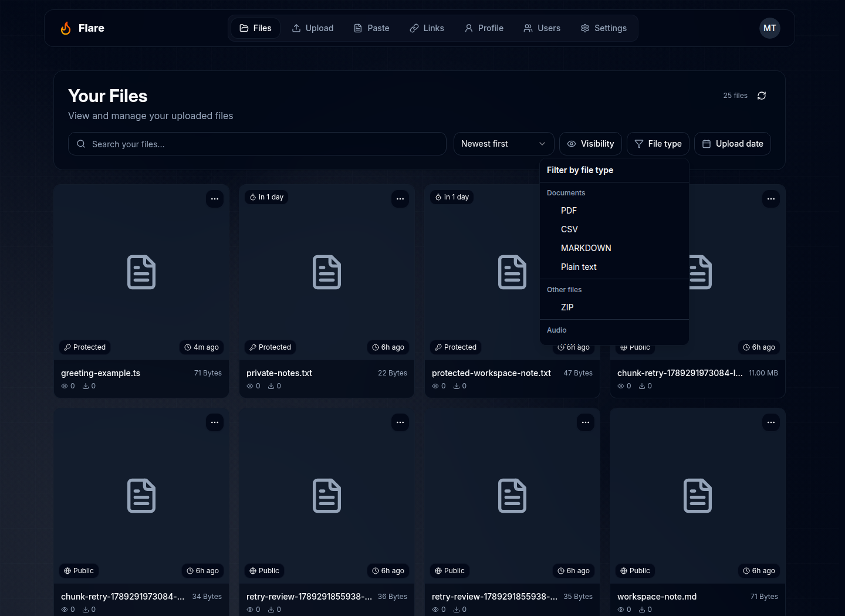
Task: Click view count eye icon under private-notes.txt
Action: 250,386
